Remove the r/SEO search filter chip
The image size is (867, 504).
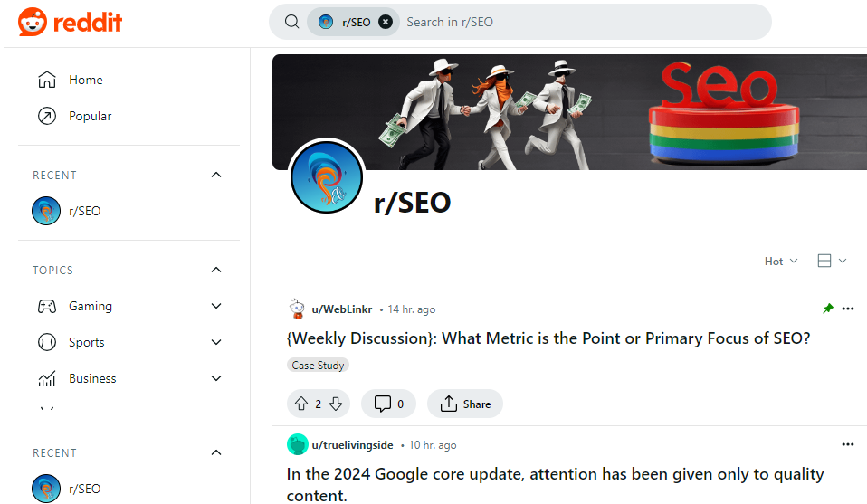pos(386,22)
